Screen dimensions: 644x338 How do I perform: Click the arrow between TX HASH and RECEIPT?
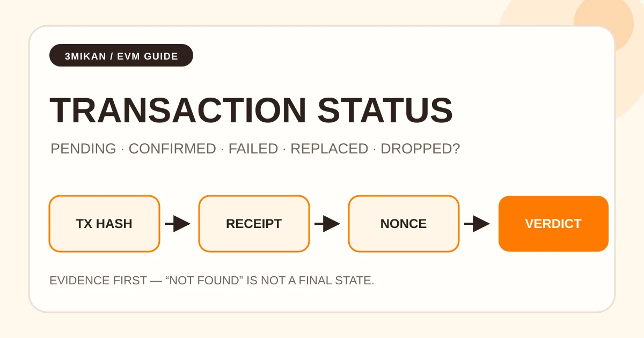tap(178, 224)
